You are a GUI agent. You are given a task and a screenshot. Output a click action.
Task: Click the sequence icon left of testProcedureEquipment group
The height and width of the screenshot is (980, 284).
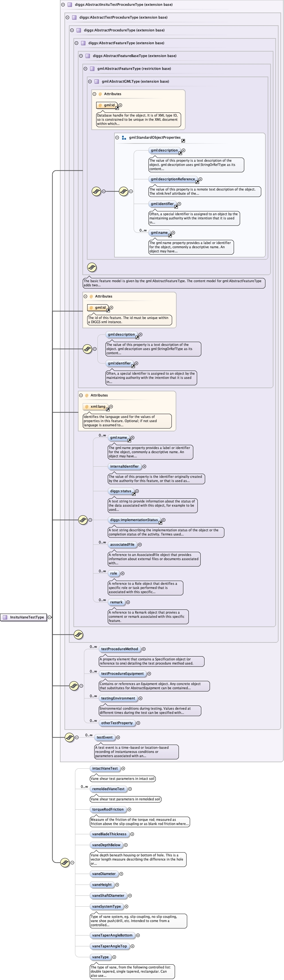point(73,686)
